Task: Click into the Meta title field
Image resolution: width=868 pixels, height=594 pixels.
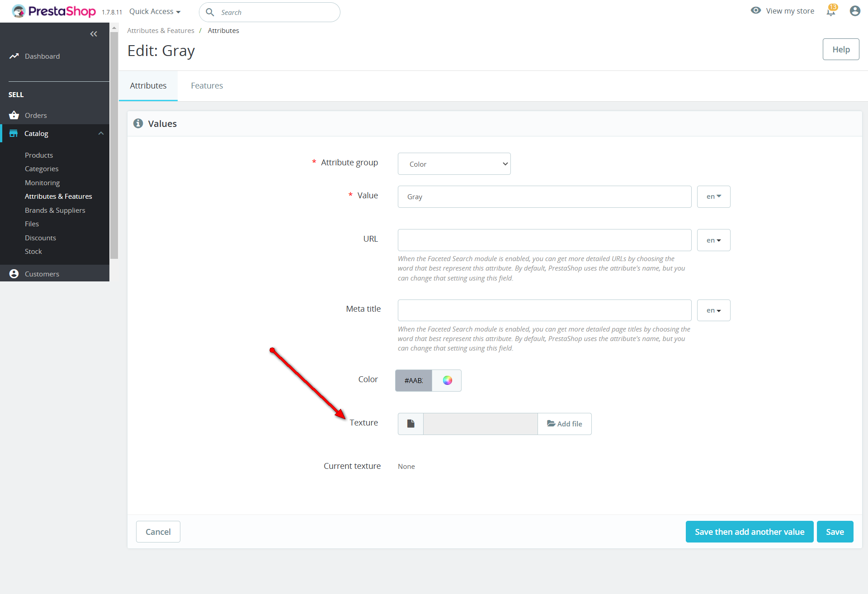Action: pyautogui.click(x=544, y=310)
